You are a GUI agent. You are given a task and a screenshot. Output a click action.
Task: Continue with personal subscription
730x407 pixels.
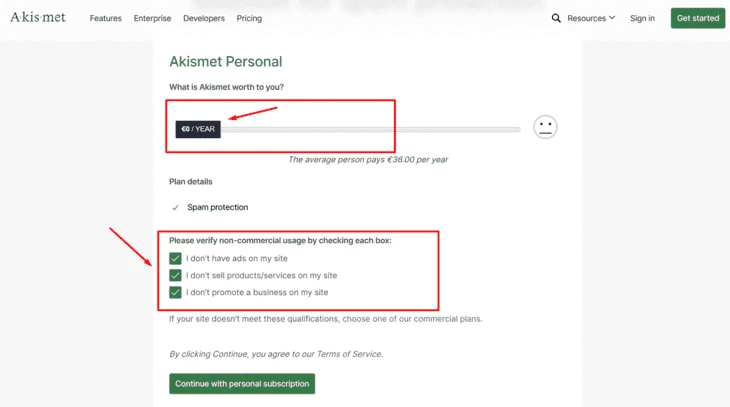(242, 384)
